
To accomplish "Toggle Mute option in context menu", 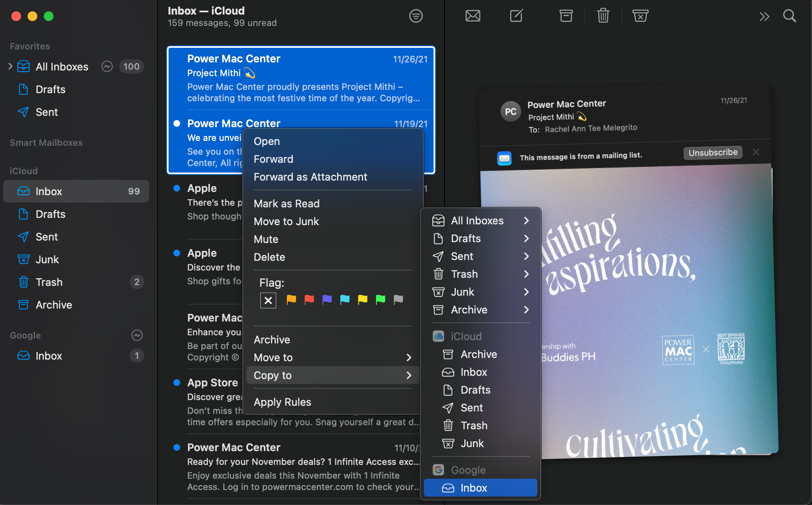I will (266, 239).
